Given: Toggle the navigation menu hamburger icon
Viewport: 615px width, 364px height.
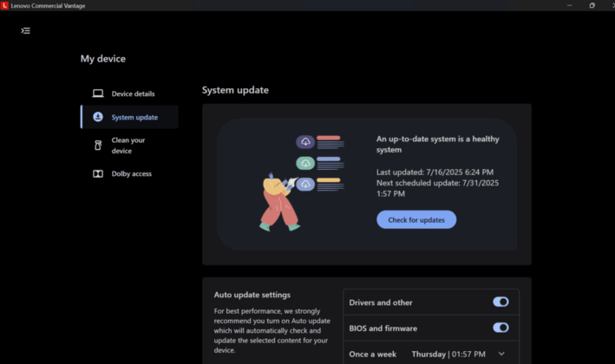Looking at the screenshot, I should [25, 30].
